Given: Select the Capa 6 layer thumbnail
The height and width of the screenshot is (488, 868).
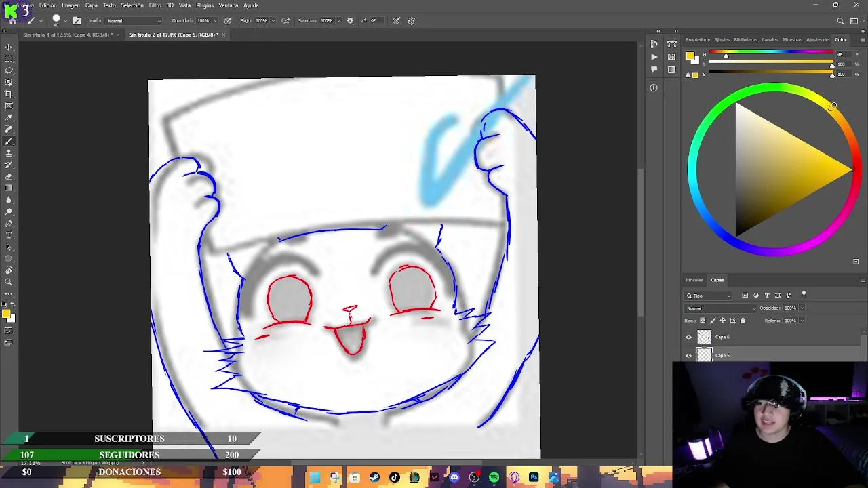Looking at the screenshot, I should [x=705, y=337].
